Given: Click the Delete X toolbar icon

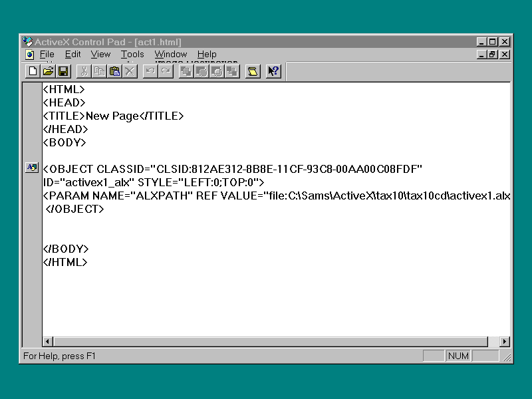Looking at the screenshot, I should [130, 71].
